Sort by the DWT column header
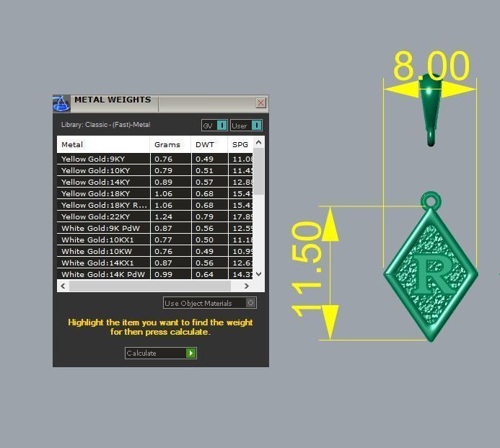The width and height of the screenshot is (500, 448). click(209, 144)
